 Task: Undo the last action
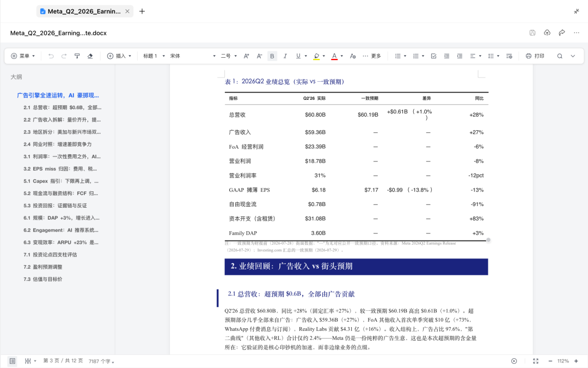tap(51, 56)
